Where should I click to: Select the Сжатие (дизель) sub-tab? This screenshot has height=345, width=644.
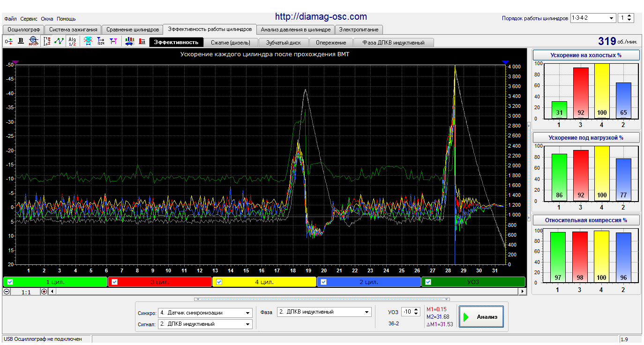(231, 42)
